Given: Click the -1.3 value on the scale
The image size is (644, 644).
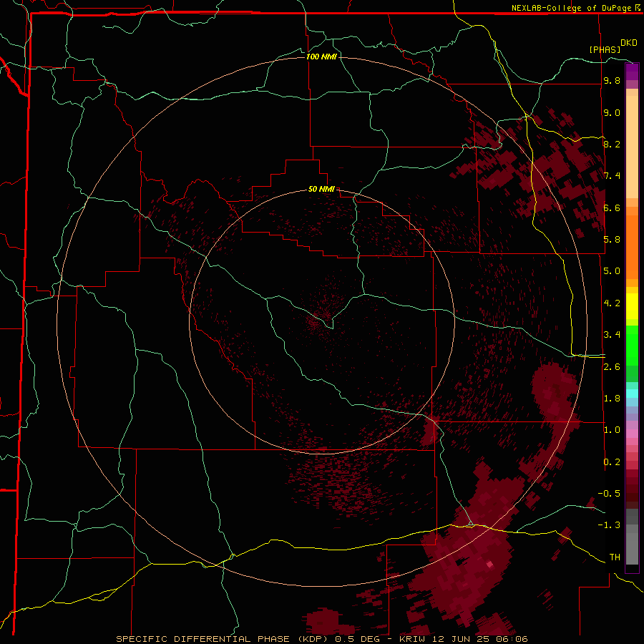Looking at the screenshot, I should coord(609,525).
